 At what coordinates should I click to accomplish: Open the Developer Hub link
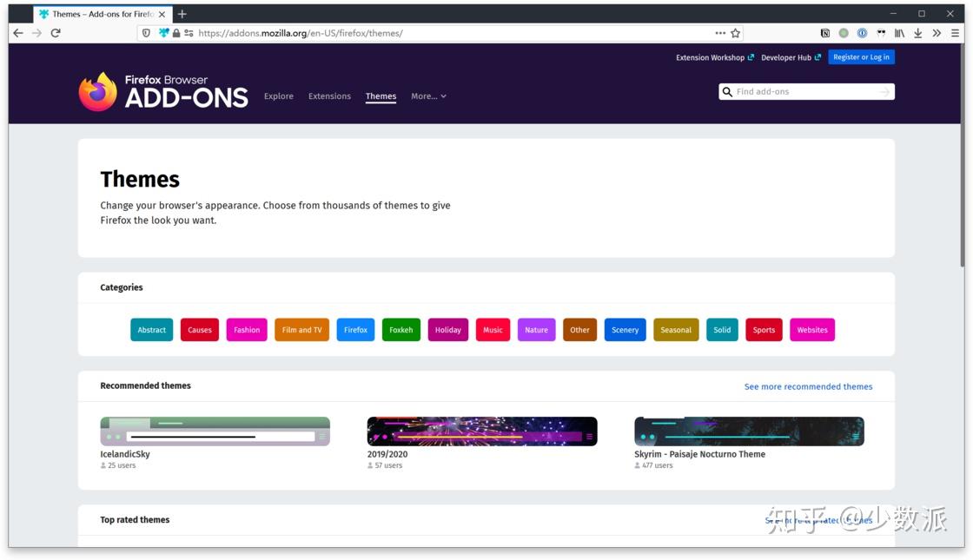(x=791, y=57)
